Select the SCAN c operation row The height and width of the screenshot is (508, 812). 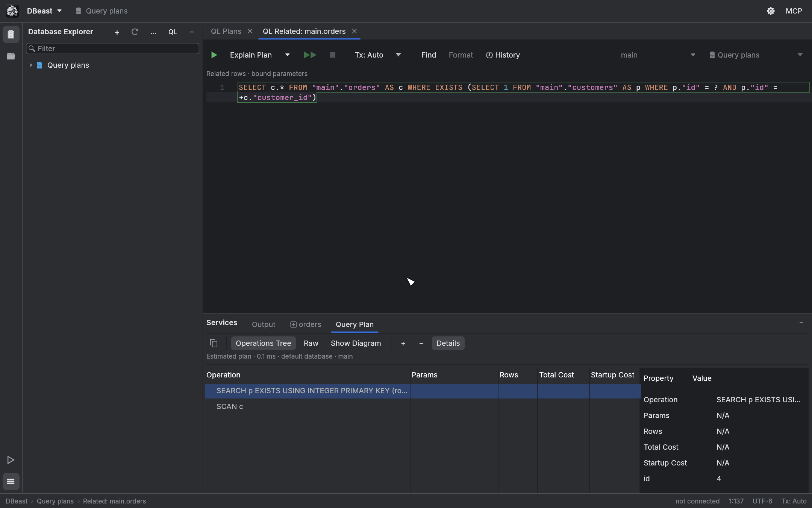(x=423, y=406)
